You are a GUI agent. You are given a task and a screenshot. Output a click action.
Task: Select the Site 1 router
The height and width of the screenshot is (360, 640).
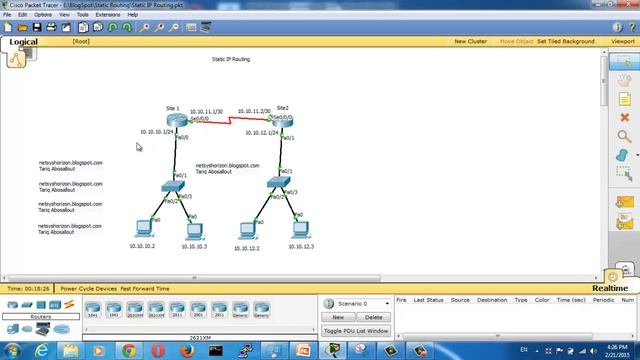click(177, 120)
